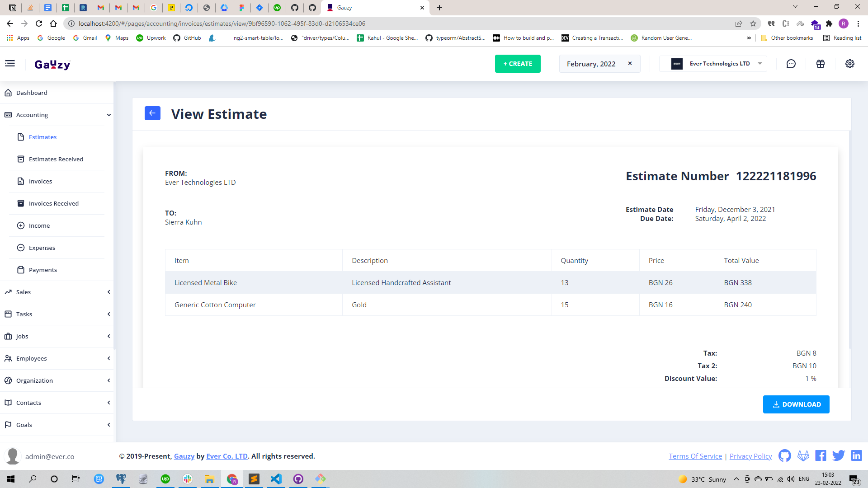Click the Facebook footer icon
The image size is (868, 488).
click(821, 456)
